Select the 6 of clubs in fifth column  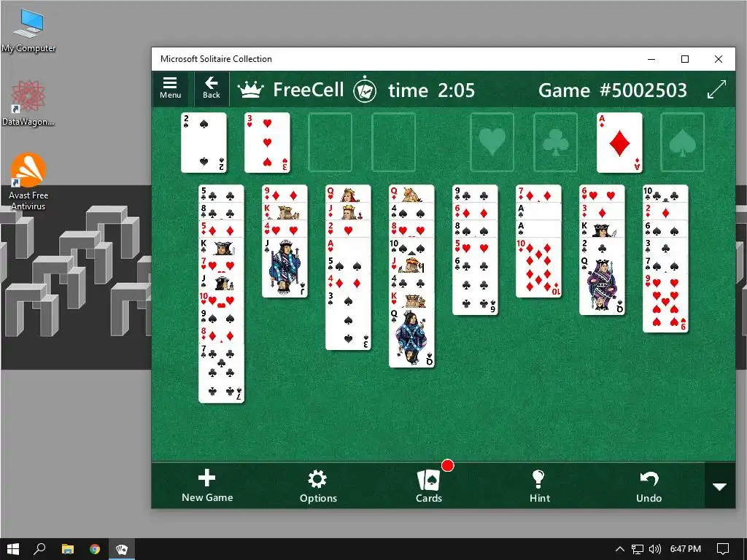475,285
